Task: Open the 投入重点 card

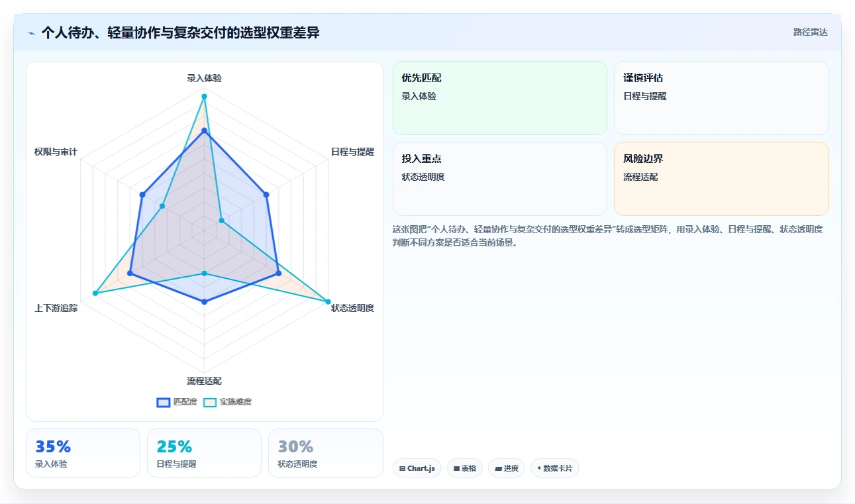Action: 500,179
